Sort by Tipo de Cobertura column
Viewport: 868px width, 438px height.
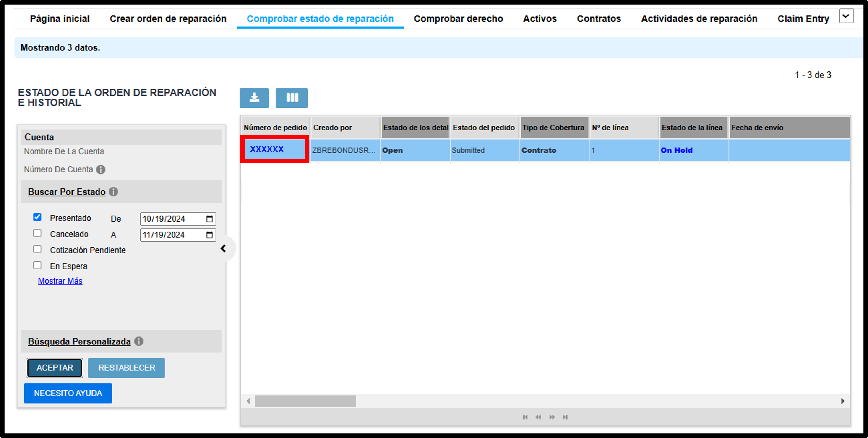[x=555, y=127]
